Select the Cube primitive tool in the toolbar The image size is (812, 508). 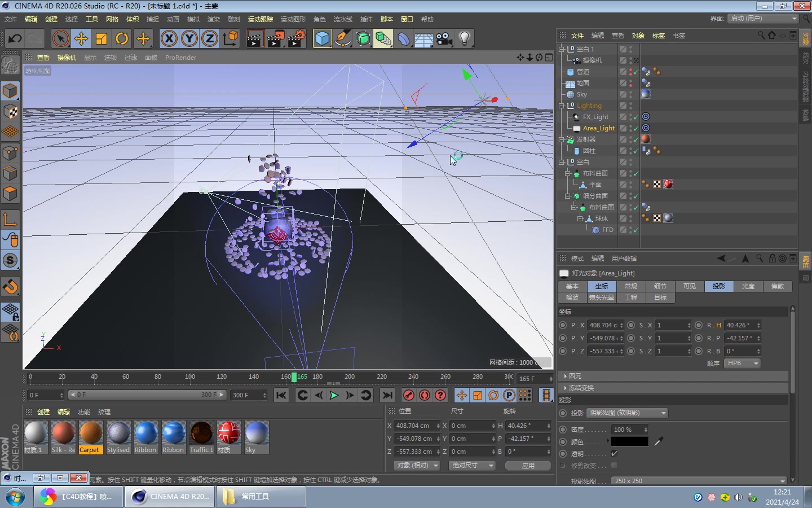(321, 38)
